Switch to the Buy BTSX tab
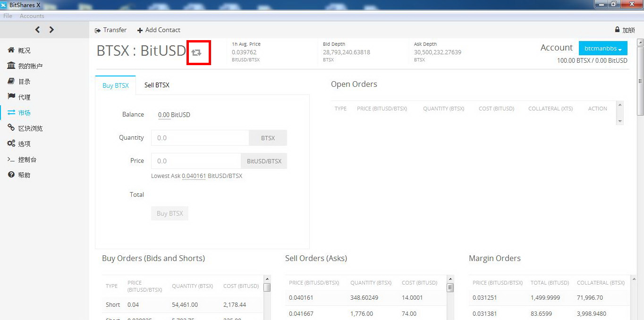Screen dimensions: 644x320 [116, 85]
